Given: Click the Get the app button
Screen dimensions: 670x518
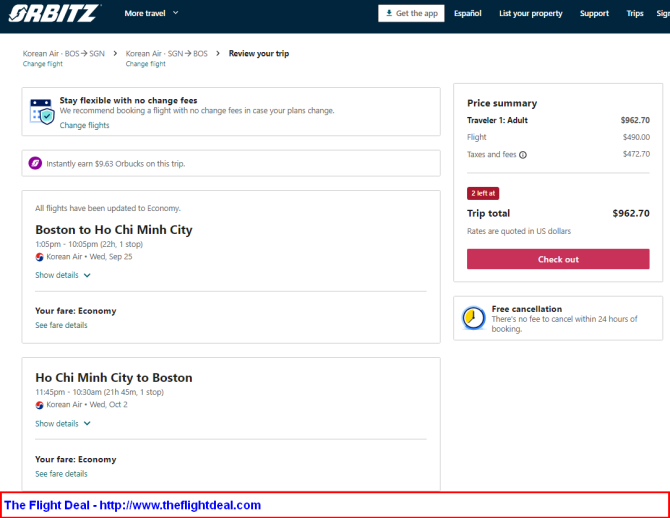Looking at the screenshot, I should tap(411, 13).
